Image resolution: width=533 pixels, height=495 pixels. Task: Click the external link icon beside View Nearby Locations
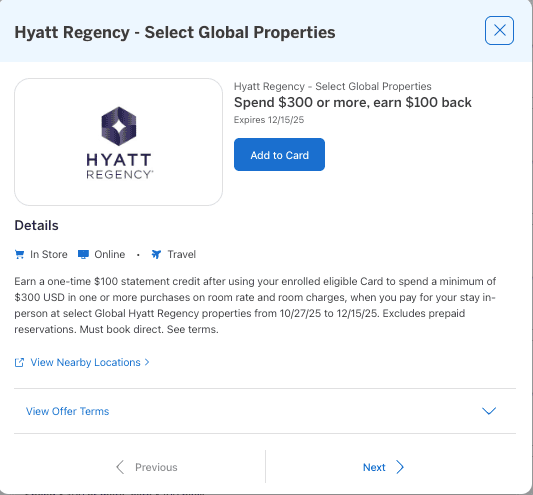pyautogui.click(x=19, y=362)
